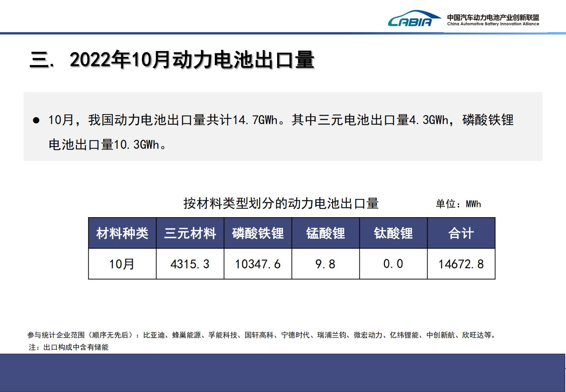Click the alliance name '中国汽车动力电池产业创新联盟'

coord(493,17)
